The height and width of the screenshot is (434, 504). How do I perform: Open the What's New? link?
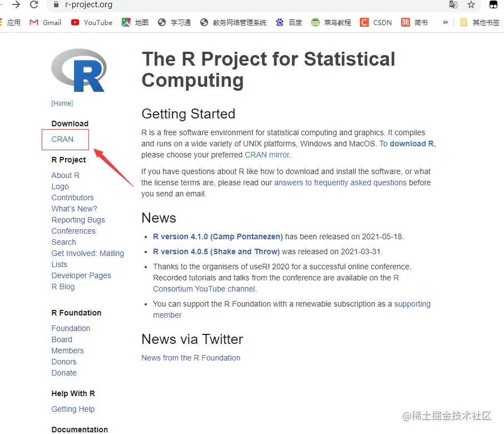[74, 209]
